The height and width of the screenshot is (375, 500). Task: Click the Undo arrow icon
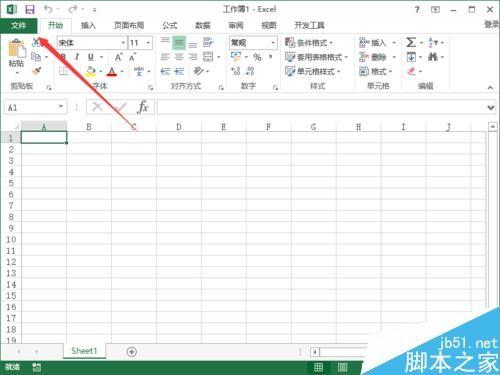click(x=48, y=9)
